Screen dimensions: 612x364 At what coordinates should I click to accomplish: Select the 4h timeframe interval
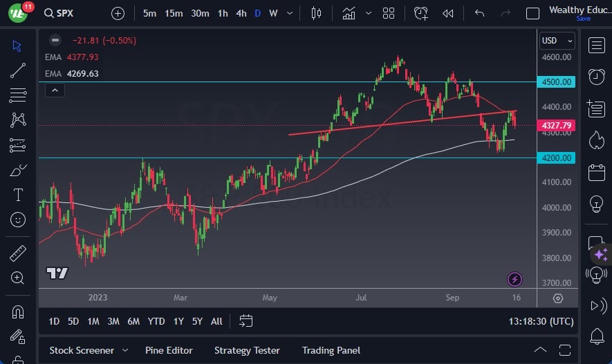point(241,13)
